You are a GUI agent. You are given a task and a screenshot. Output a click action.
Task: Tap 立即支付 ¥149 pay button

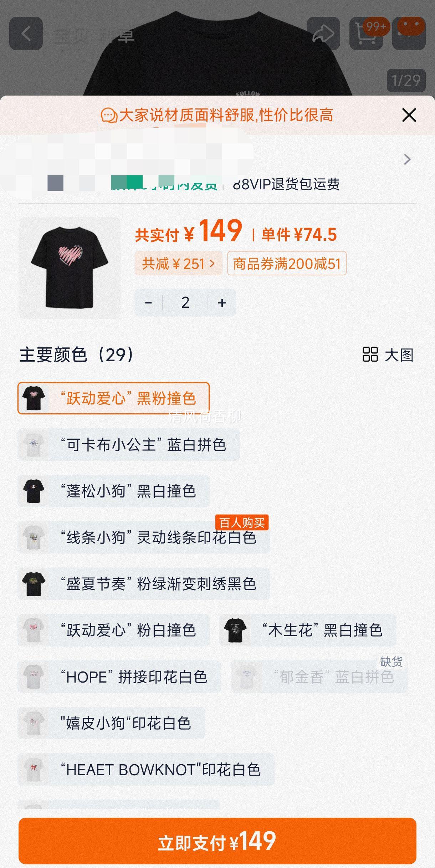click(217, 841)
